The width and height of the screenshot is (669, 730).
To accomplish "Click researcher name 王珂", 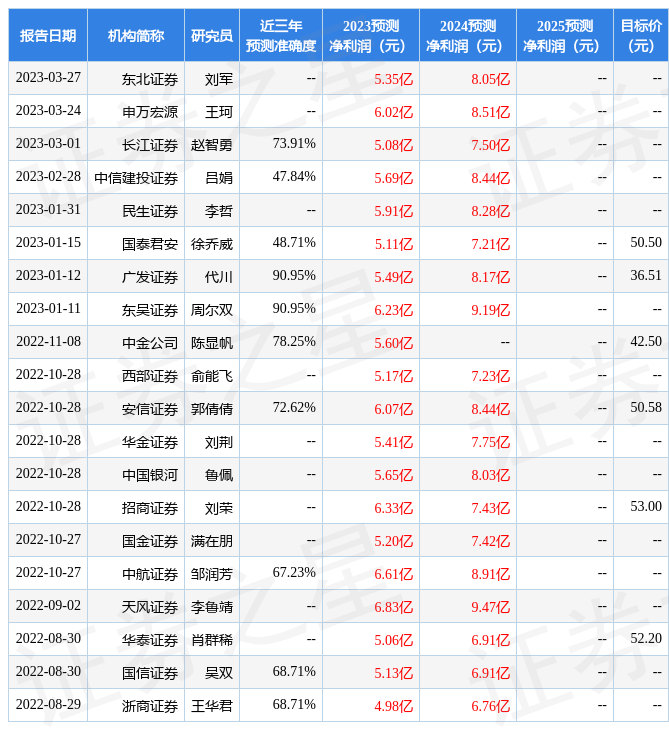I will (x=219, y=112).
